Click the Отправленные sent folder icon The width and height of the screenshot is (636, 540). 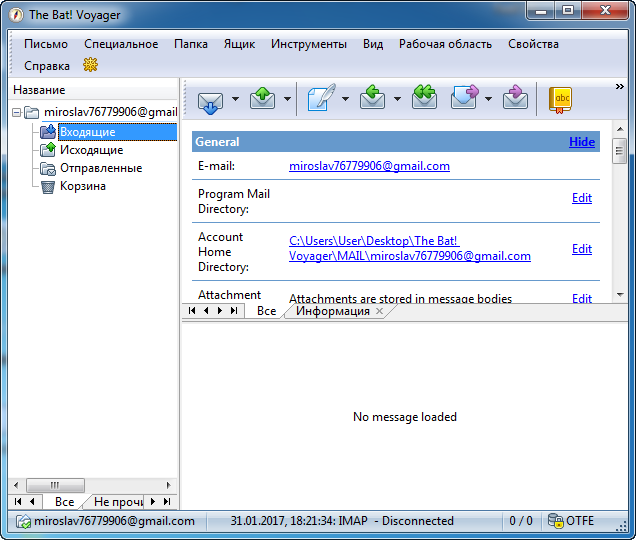tap(48, 168)
